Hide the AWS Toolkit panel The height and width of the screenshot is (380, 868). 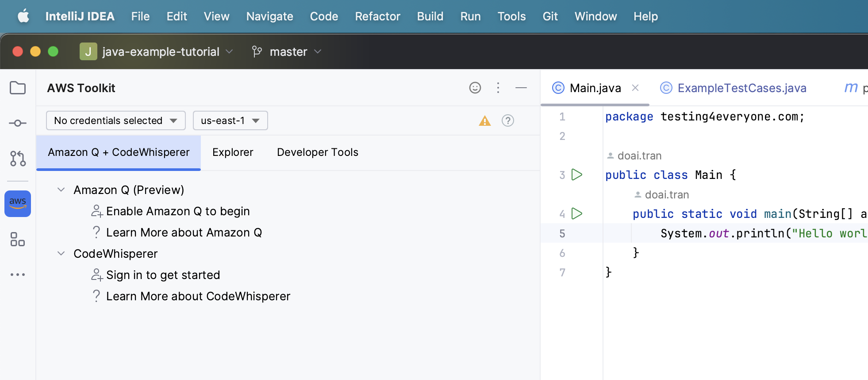pos(521,88)
